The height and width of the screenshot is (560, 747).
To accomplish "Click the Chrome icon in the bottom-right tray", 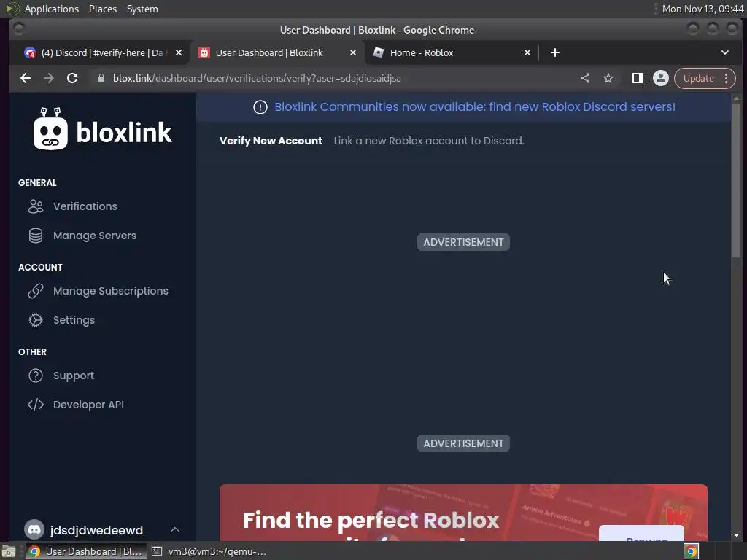I will 692,551.
